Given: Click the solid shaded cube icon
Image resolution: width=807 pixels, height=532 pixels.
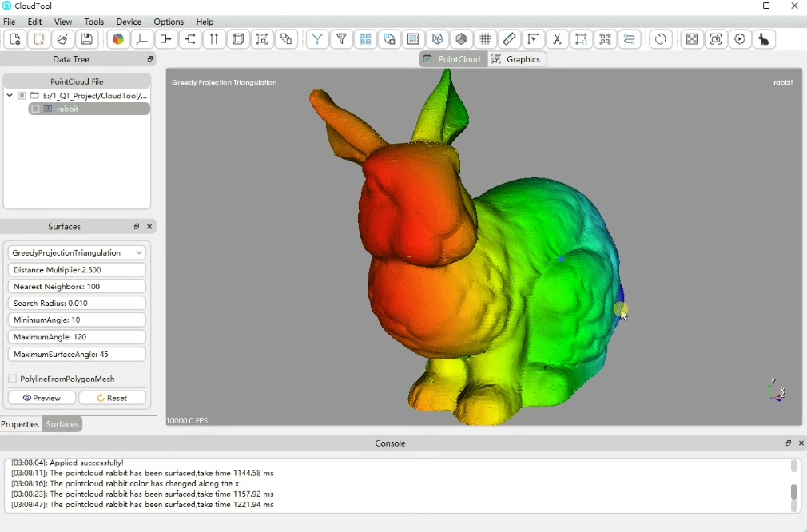Looking at the screenshot, I should click(462, 39).
